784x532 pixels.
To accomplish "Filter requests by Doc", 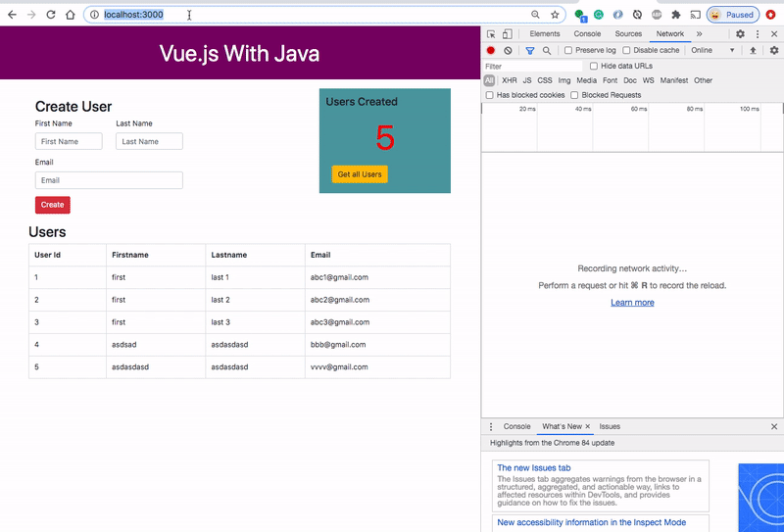I will (630, 80).
